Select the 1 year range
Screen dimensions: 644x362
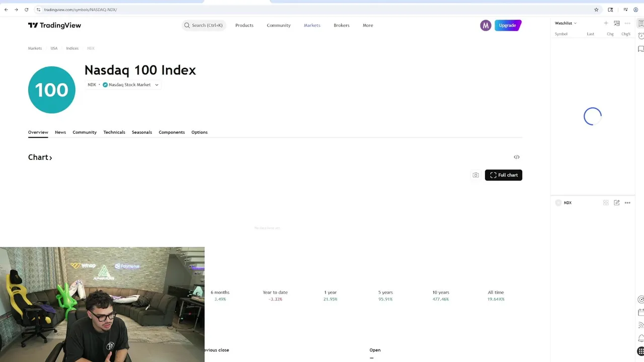coord(331,296)
